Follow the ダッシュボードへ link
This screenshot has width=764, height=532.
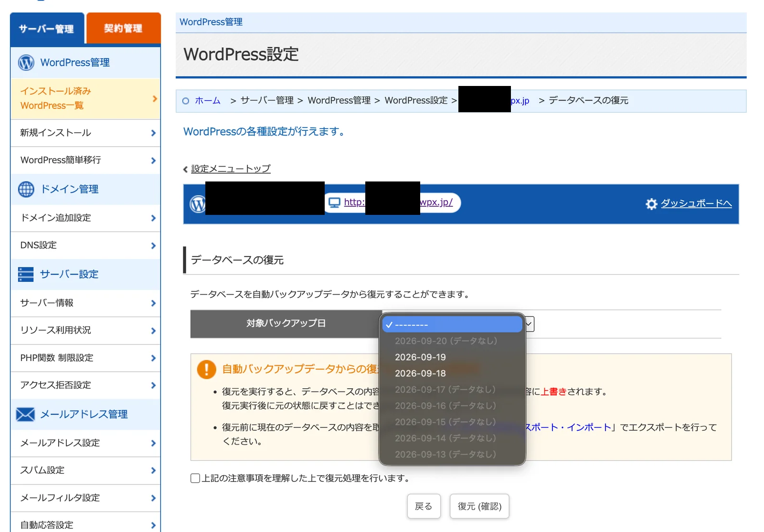696,203
